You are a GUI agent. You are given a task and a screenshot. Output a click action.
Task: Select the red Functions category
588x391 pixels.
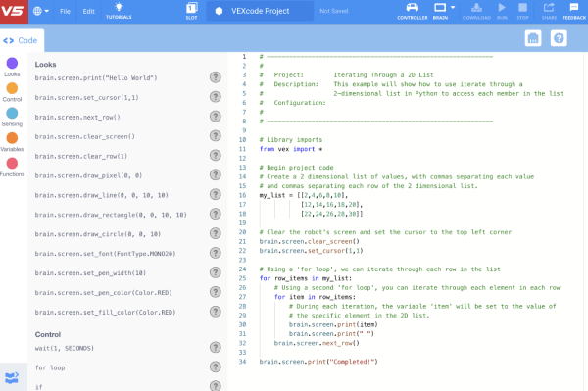click(x=12, y=168)
